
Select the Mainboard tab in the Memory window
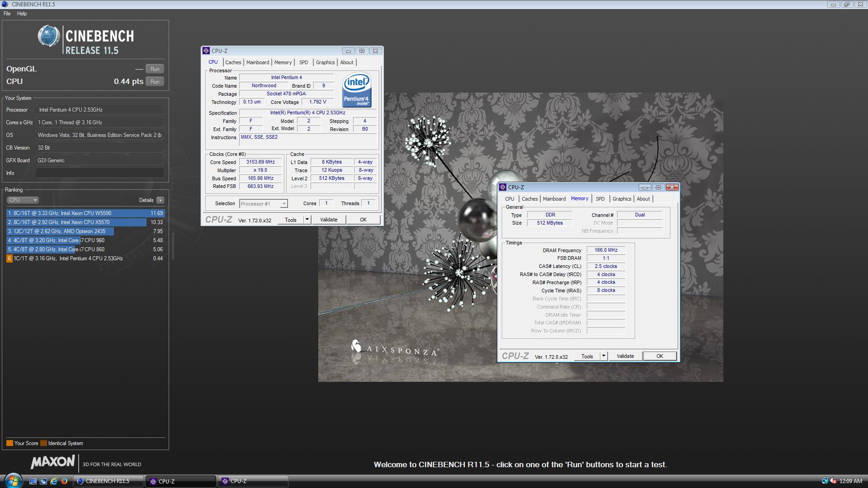[554, 199]
